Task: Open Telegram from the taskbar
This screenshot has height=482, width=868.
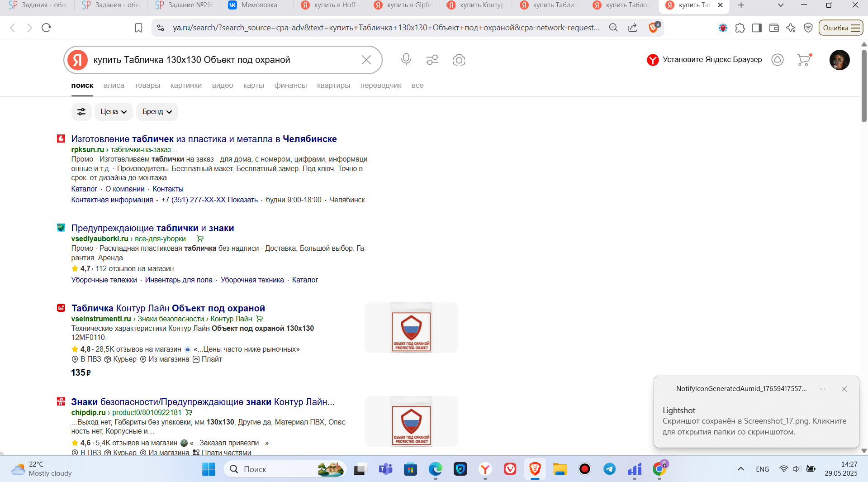Action: (609, 469)
